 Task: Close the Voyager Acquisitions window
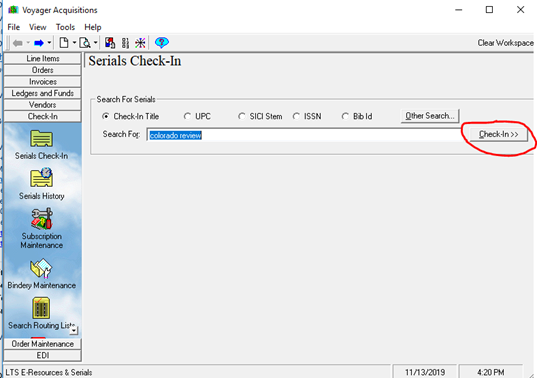pos(521,10)
